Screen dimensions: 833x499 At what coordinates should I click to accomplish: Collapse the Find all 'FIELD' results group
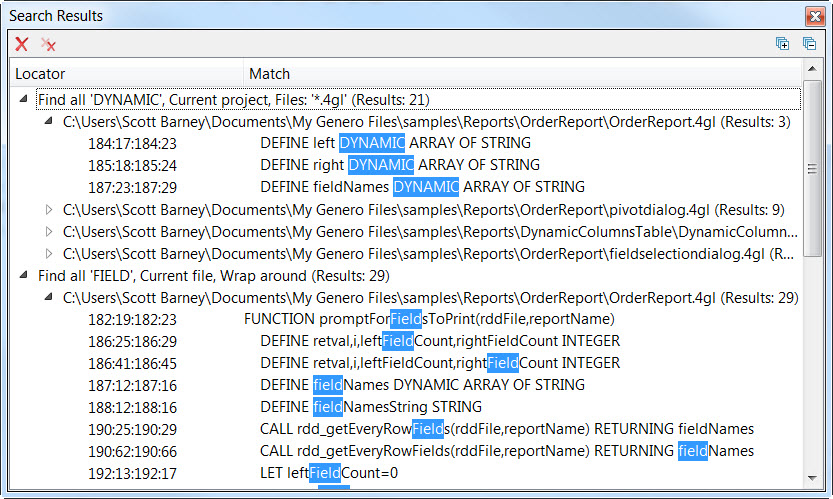coord(23,276)
